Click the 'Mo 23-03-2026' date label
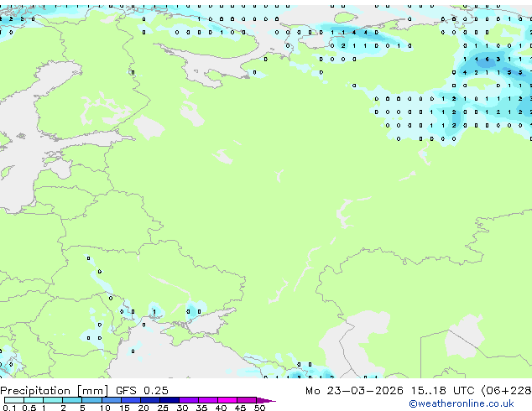 point(354,391)
